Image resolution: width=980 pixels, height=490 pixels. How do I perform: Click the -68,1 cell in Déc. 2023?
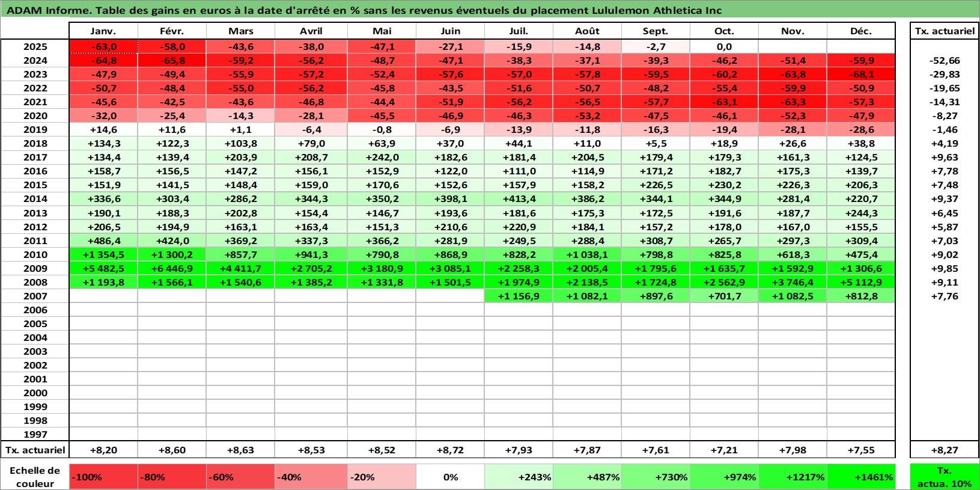coord(861,74)
